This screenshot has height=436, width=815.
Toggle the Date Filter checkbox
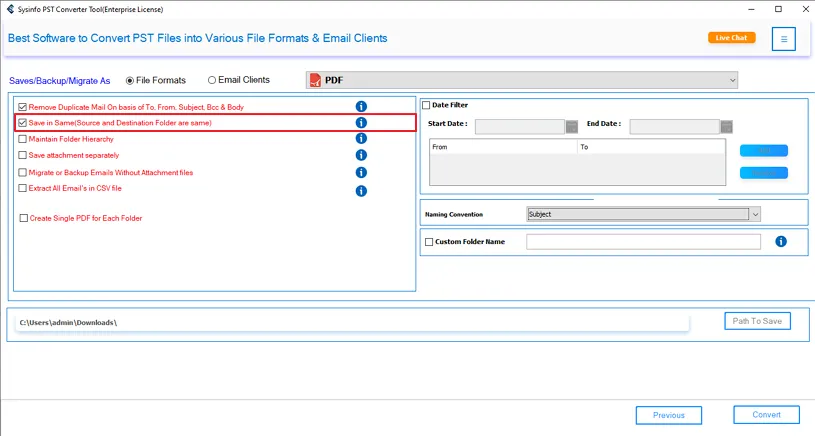click(426, 105)
